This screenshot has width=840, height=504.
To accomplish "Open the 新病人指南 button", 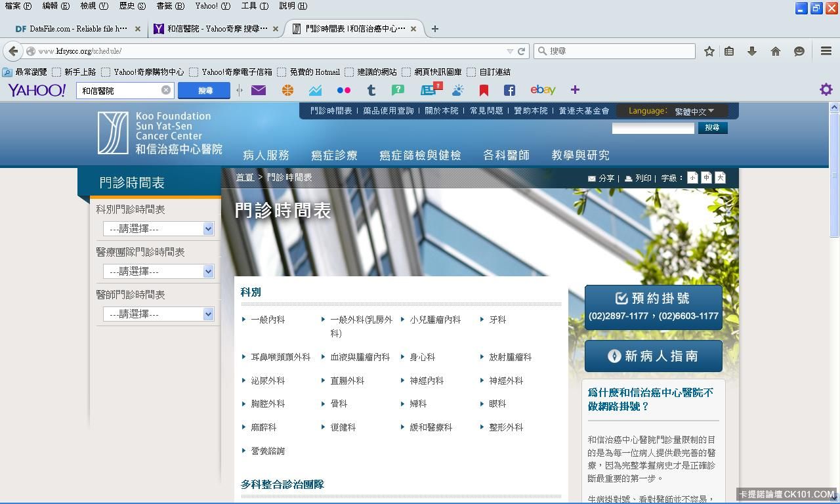I will 654,356.
